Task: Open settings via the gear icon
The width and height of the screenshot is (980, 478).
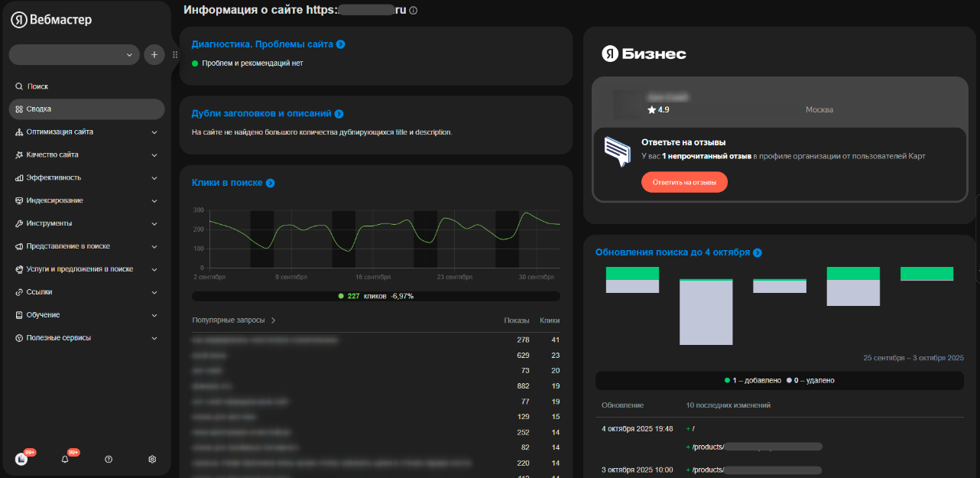Action: (x=152, y=459)
